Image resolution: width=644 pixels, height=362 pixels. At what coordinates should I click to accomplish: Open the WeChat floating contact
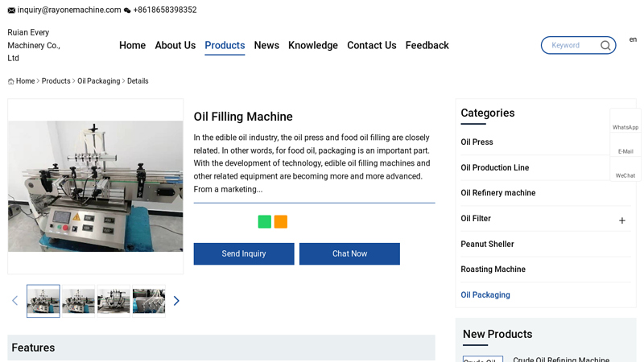coord(625,169)
